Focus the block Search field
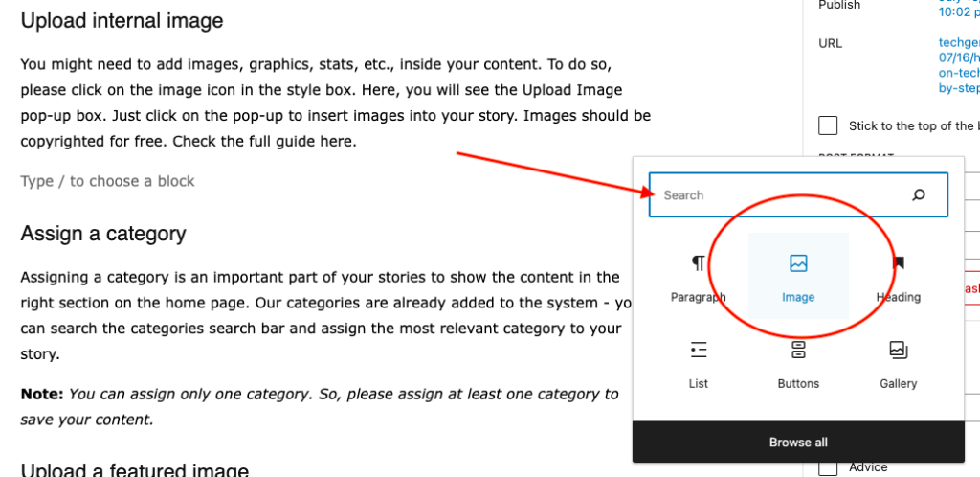 click(x=798, y=195)
